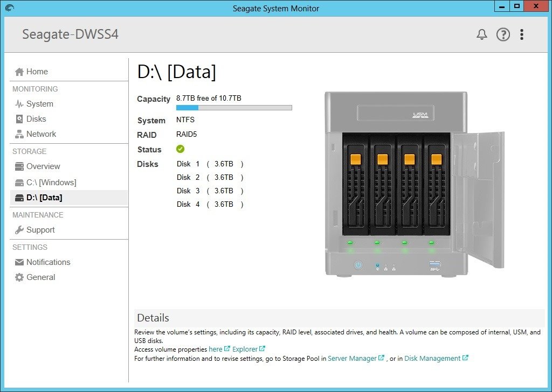Click the 'Disk 2 ( 3.6TB )' row
This screenshot has height=392, width=552.
click(210, 178)
